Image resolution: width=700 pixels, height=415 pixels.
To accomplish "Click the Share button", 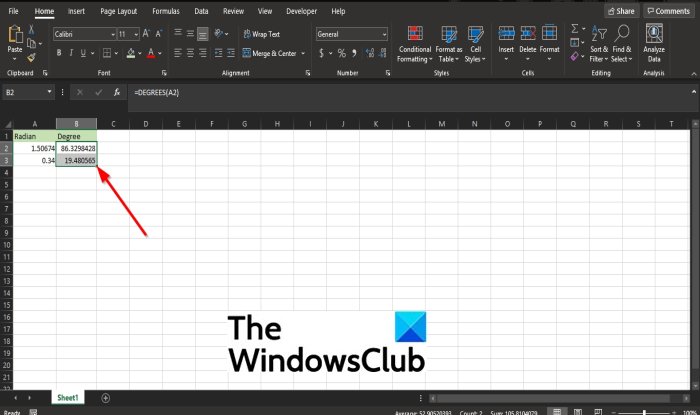I will (621, 11).
